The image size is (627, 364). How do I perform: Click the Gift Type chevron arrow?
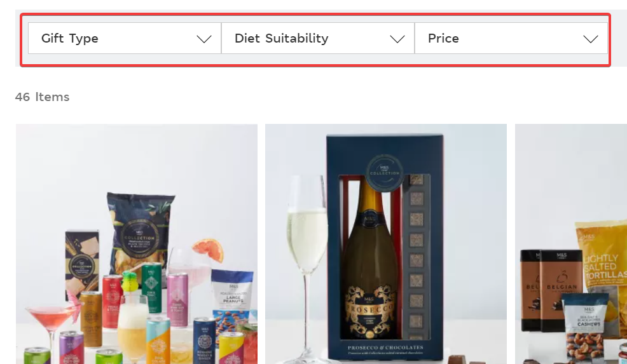click(x=204, y=39)
